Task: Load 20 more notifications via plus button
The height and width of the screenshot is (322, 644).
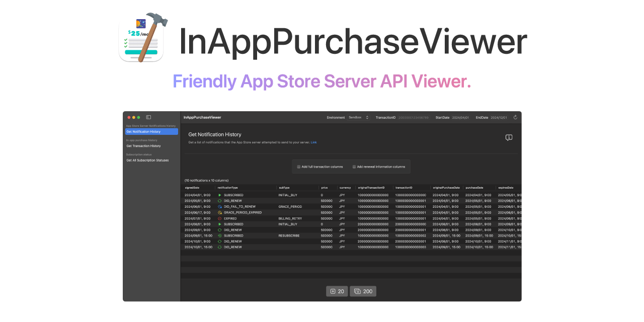Action: [x=337, y=291]
